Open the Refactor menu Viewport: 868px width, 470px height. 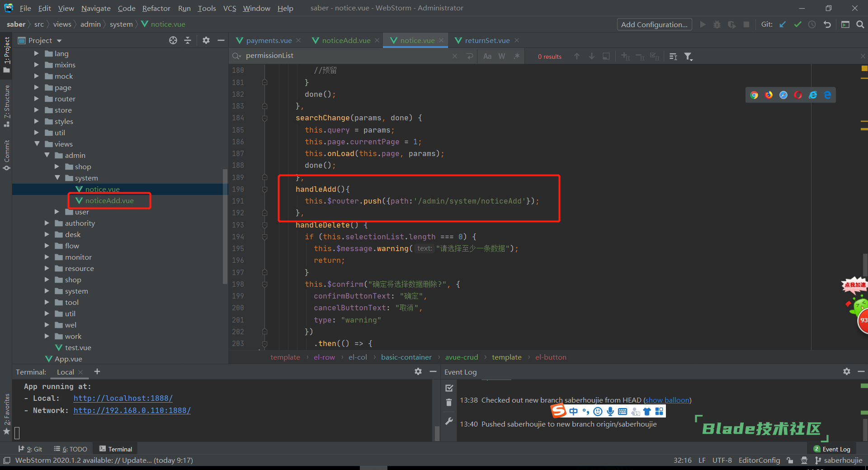156,8
